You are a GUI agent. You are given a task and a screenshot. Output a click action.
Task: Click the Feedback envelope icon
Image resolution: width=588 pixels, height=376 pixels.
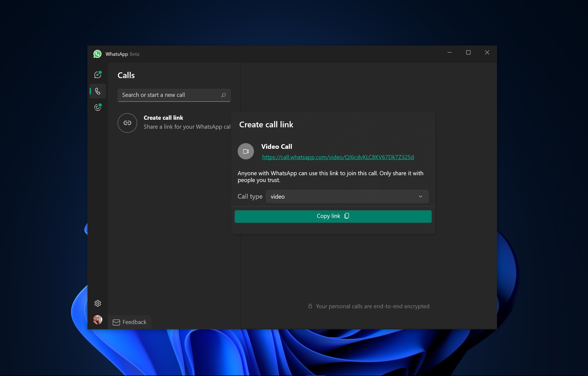click(x=116, y=322)
